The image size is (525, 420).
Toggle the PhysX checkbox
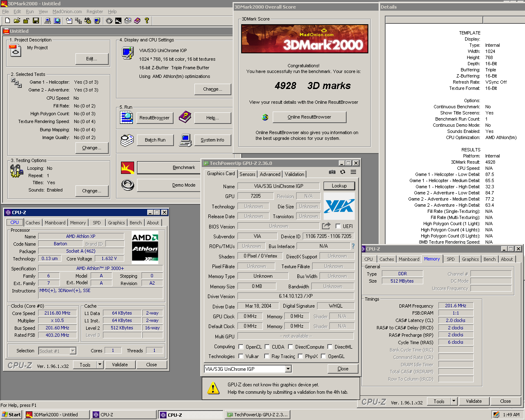tap(301, 356)
